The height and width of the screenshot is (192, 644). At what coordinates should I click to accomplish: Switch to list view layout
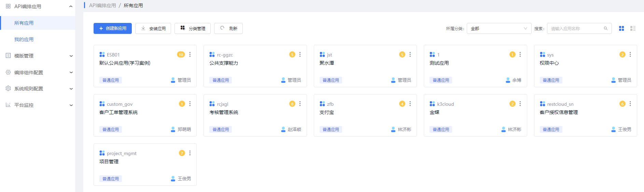coord(633,28)
